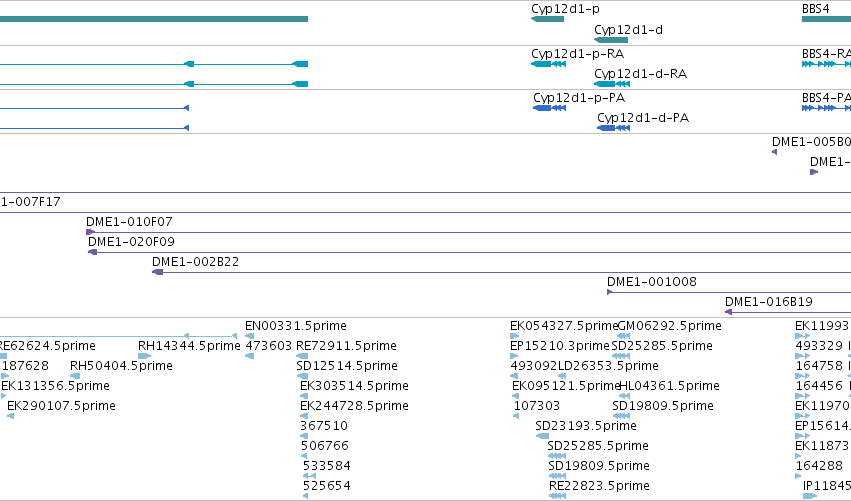
Task: Select the Cyp12d1-p-PA protein glyph
Action: coord(549,108)
